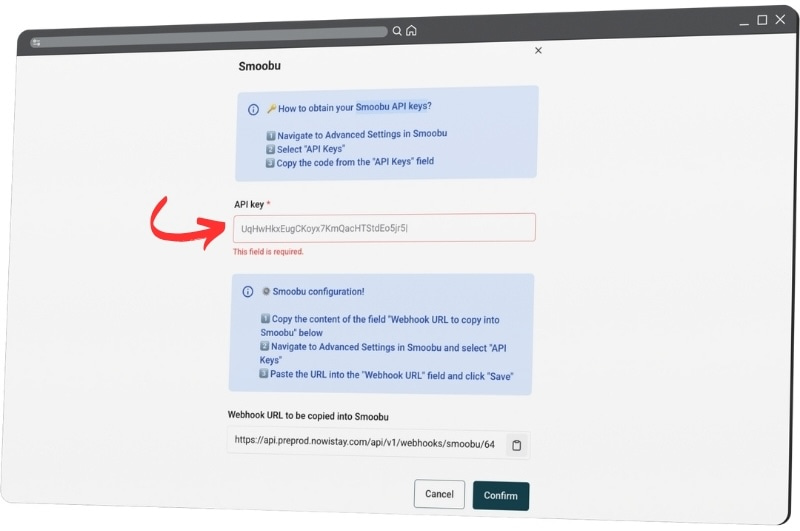Copy webhook URL with clipboard icon
This screenshot has width=800, height=531.
[516, 445]
